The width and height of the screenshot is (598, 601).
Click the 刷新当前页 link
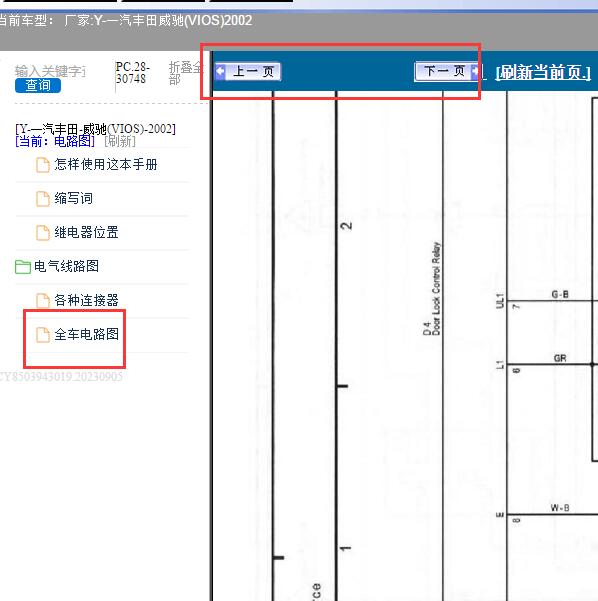(543, 72)
